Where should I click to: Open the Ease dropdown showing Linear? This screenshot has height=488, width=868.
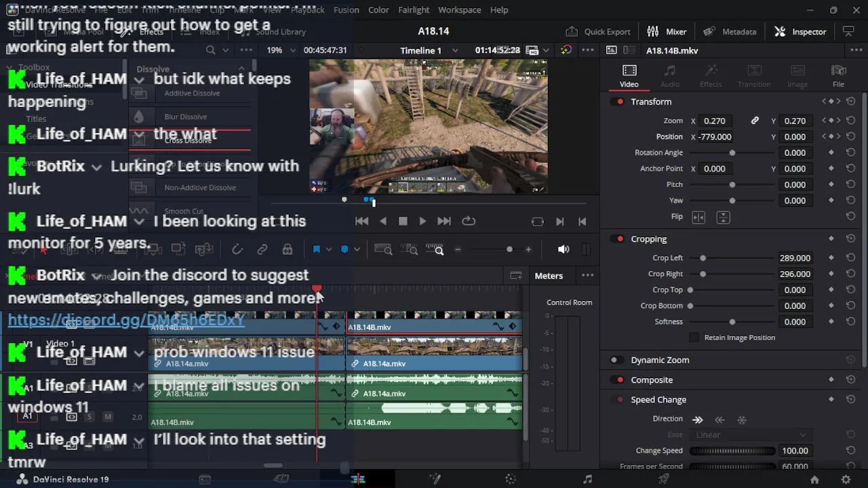tap(751, 435)
